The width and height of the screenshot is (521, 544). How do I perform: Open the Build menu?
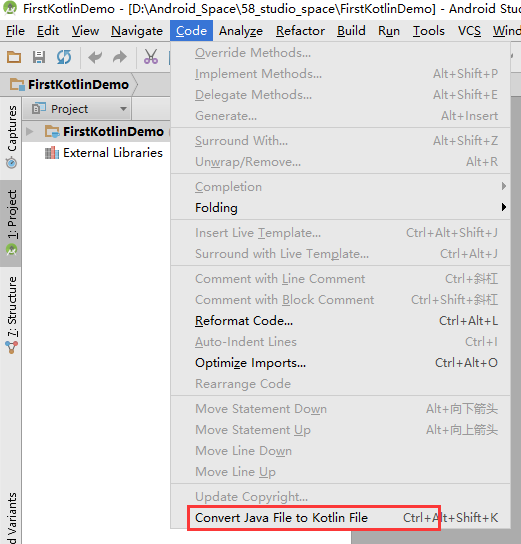351,31
